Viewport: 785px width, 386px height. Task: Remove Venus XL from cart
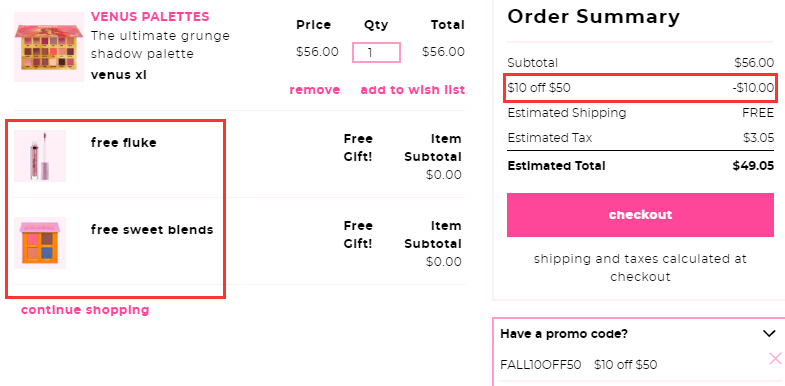315,90
